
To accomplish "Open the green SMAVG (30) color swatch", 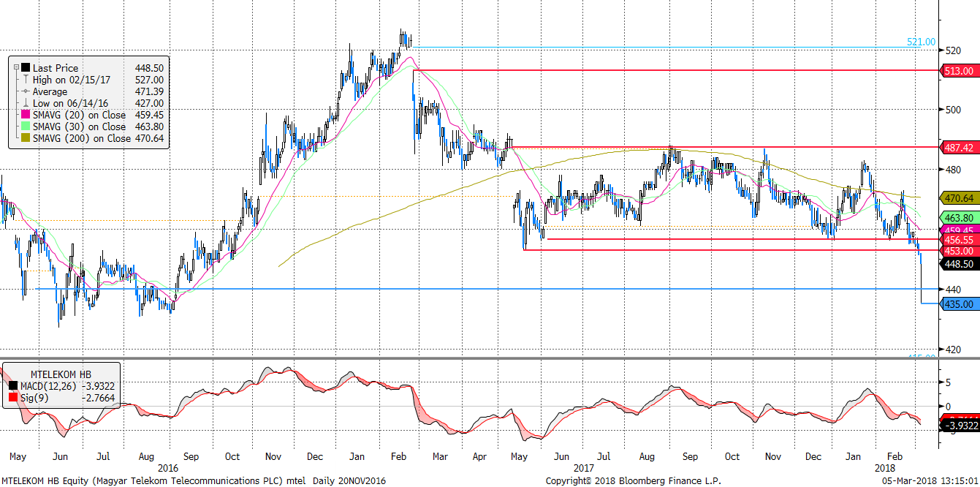I will tap(26, 127).
